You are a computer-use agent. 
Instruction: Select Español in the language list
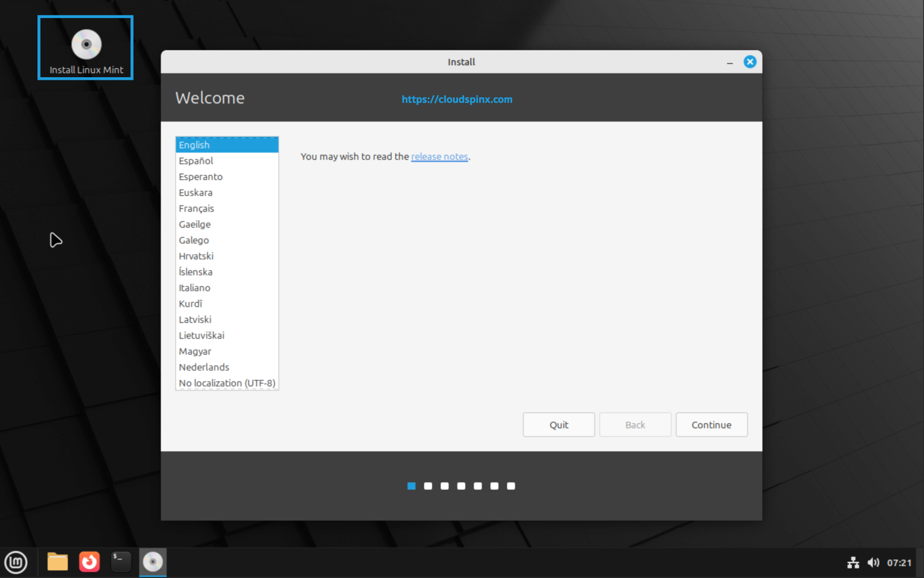click(196, 161)
